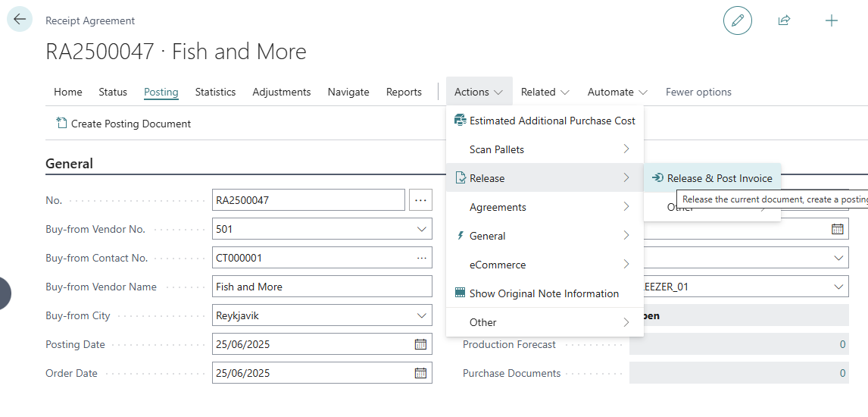Click the back arrow button
This screenshot has height=417, width=868.
click(x=20, y=20)
